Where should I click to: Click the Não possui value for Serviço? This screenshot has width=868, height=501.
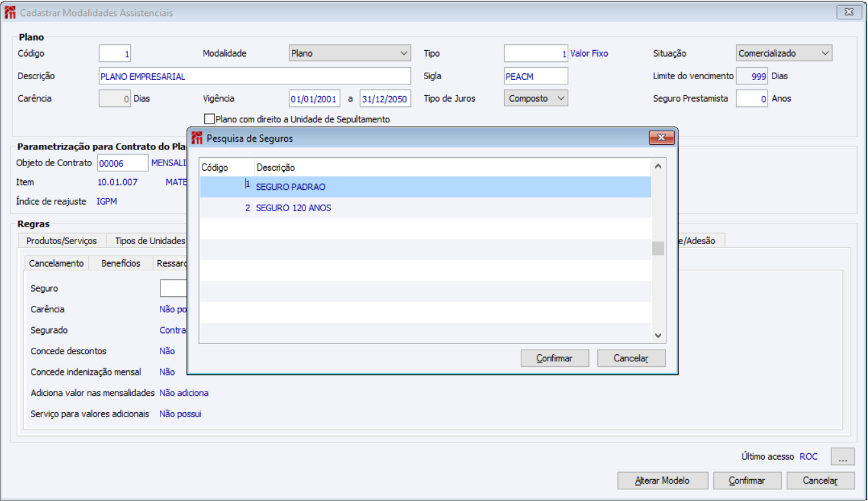180,414
